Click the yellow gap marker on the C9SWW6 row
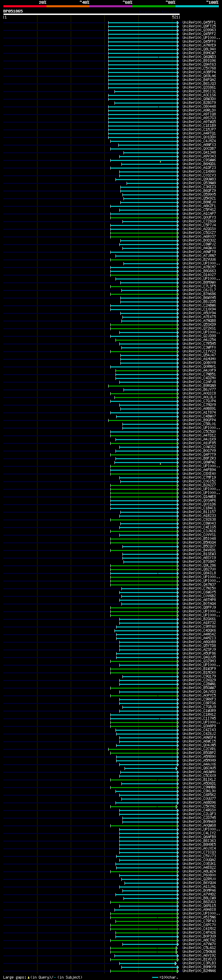The height and width of the screenshot is (980, 222). pos(160,162)
